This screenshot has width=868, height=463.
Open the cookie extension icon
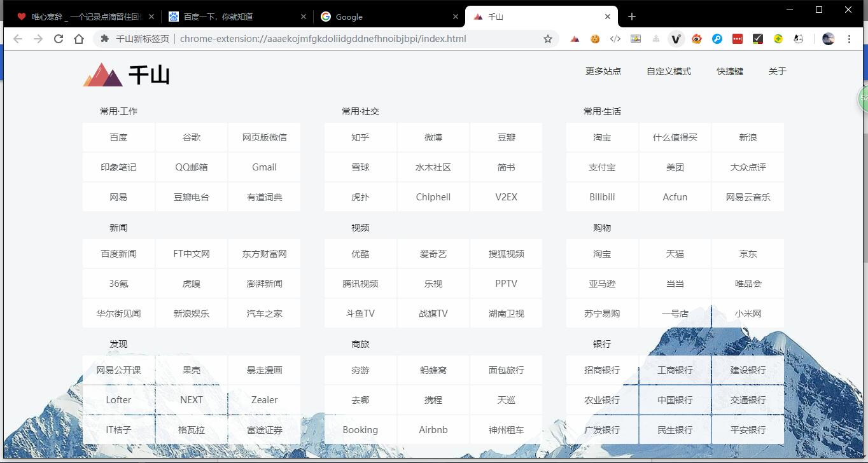[x=595, y=39]
